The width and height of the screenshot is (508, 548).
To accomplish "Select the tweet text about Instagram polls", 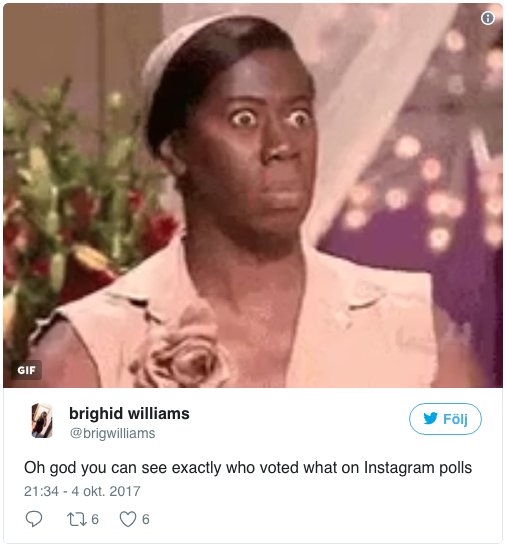I will [x=248, y=468].
